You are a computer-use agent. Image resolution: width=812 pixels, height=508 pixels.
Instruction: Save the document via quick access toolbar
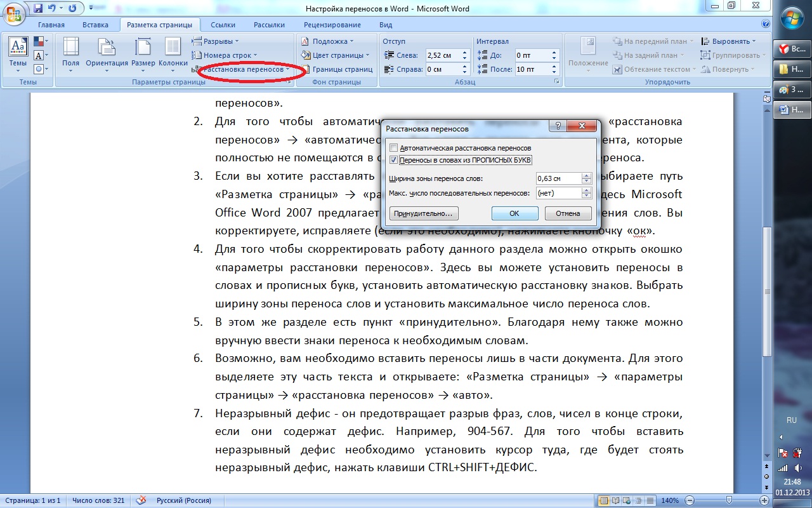coord(38,8)
